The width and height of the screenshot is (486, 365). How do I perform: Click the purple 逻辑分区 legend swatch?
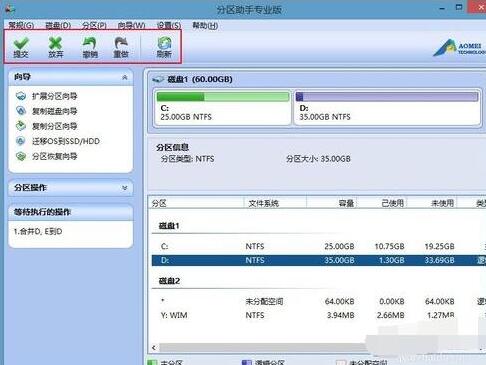(x=246, y=362)
